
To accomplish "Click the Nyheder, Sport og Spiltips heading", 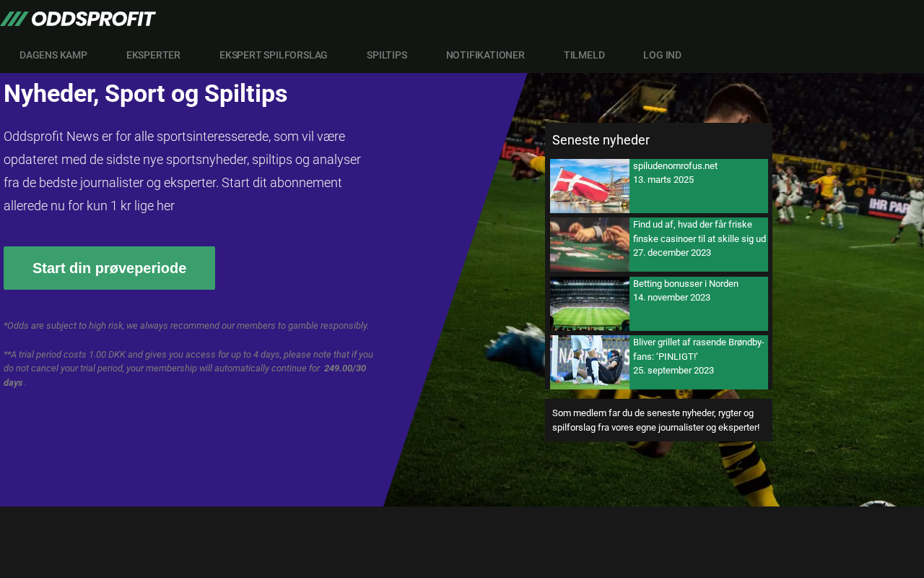I will tap(145, 94).
